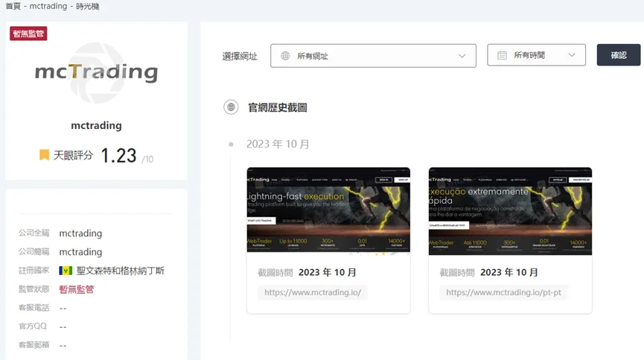Open the Lightning-fast execution screenshot thumbnail

(328, 211)
